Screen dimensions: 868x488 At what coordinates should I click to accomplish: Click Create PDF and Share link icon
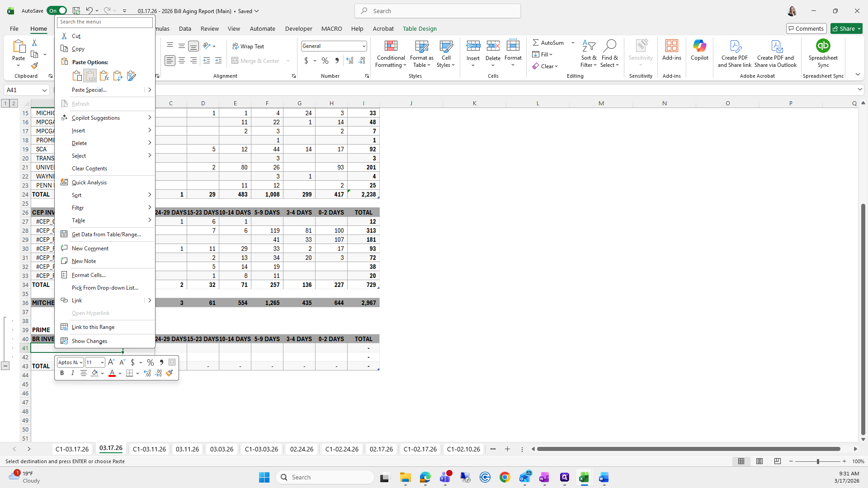point(735,46)
